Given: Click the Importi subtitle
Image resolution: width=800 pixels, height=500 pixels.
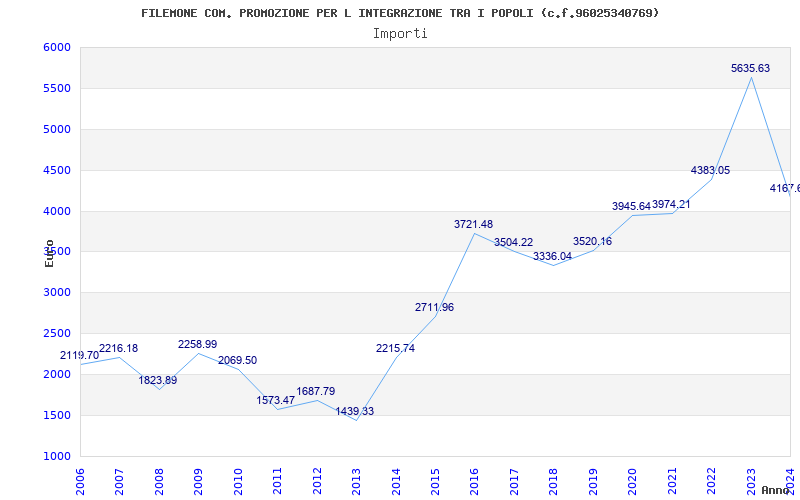Looking at the screenshot, I should [x=400, y=34].
